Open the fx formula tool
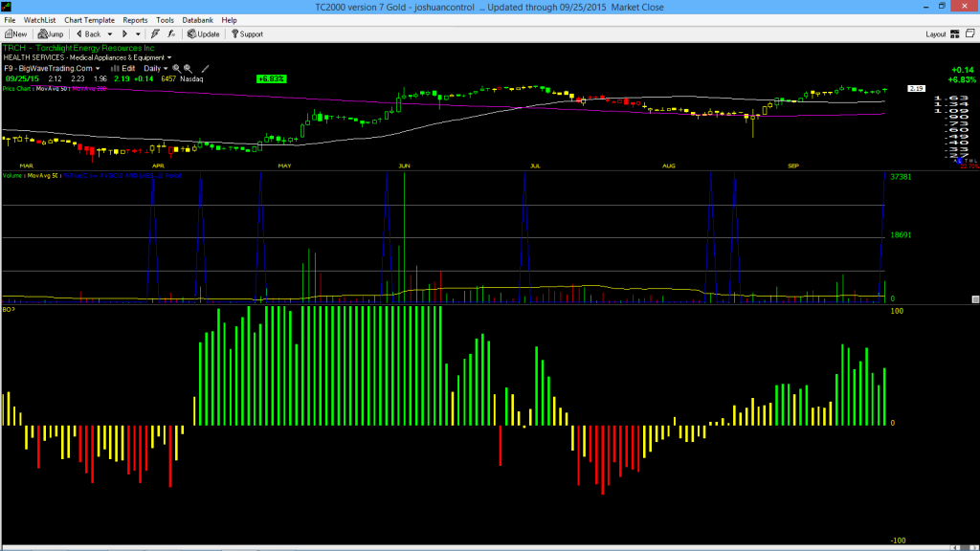 [171, 34]
